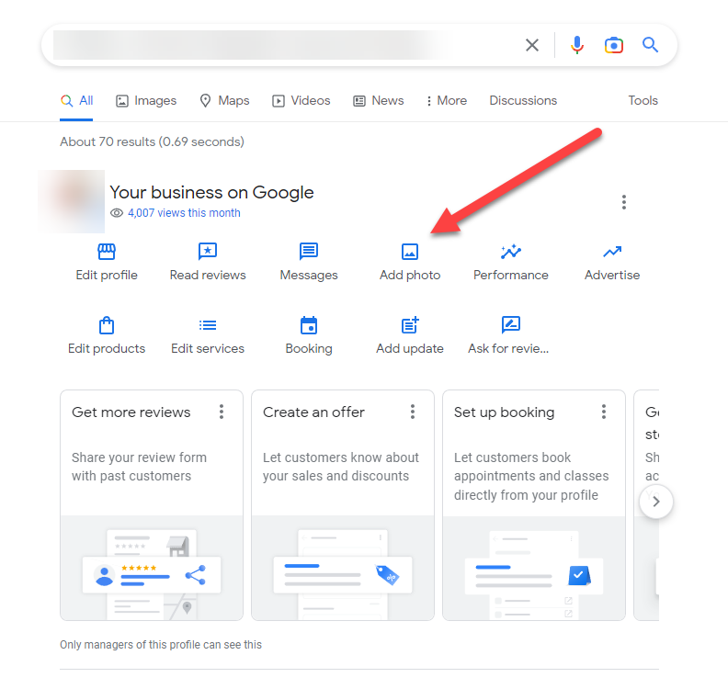Screen dimensions: 728x700
Task: Open options menu on Create an offer card
Action: [413, 412]
